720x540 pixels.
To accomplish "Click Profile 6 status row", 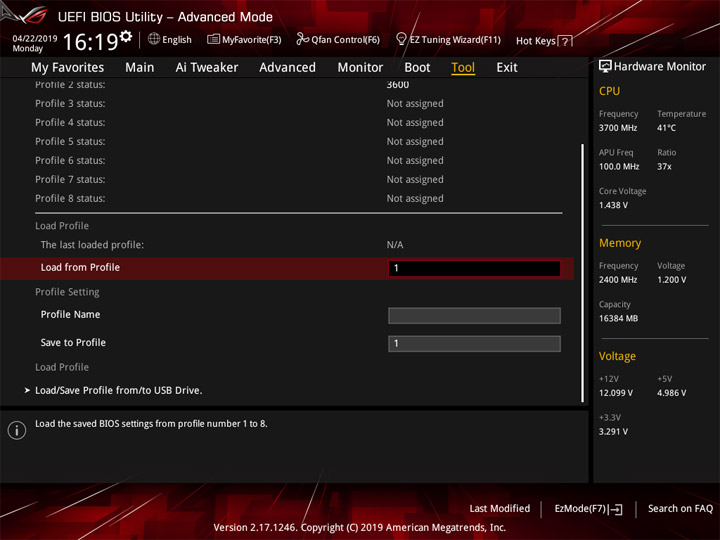I will [x=298, y=161].
